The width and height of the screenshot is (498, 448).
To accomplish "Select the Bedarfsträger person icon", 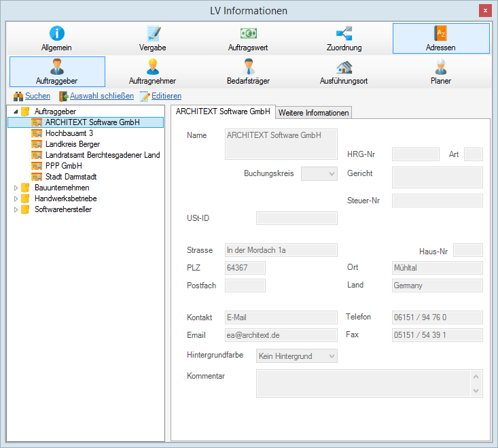I will [x=249, y=67].
